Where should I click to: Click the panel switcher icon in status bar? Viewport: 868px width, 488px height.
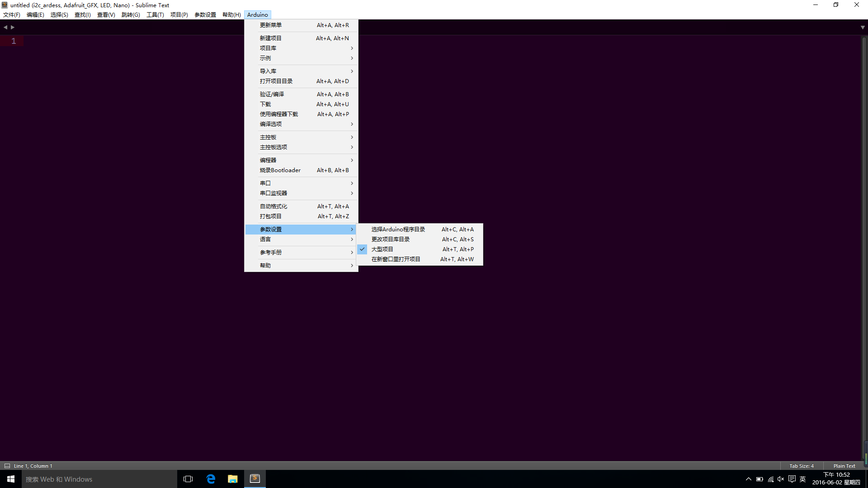tap(7, 466)
